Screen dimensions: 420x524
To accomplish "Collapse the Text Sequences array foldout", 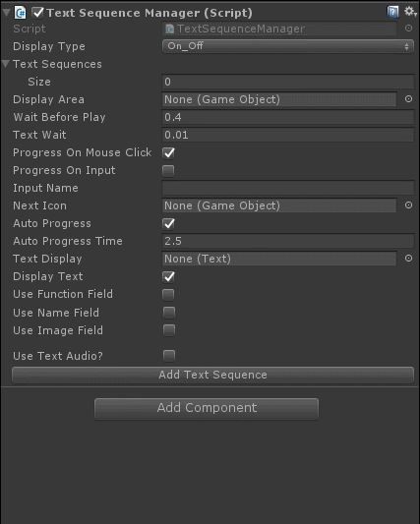I will (5, 64).
